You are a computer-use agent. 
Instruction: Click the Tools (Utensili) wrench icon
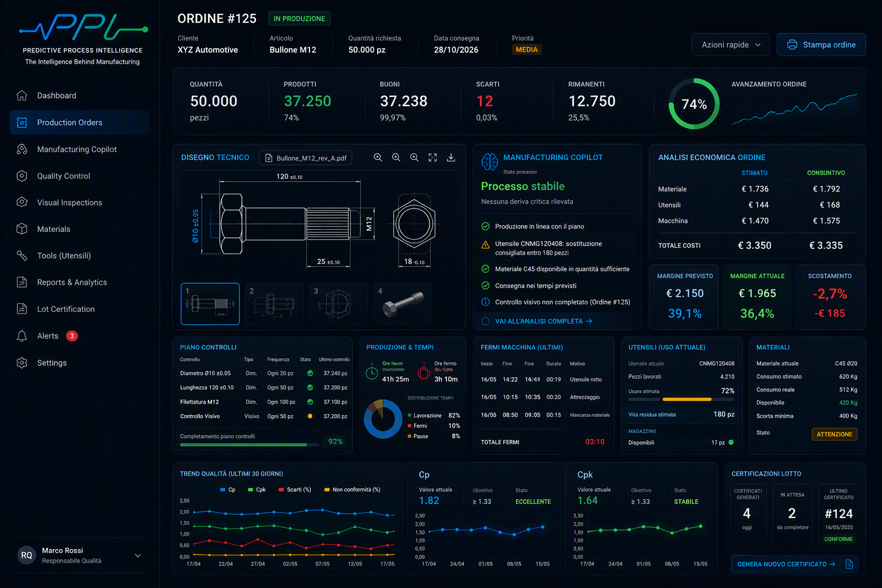pos(22,256)
